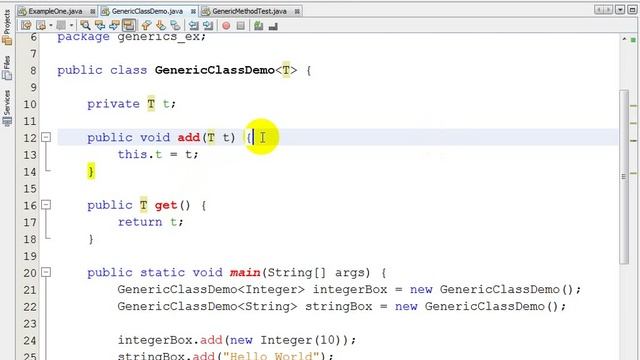640x360 pixels.
Task: Click 'String[] args' on line 20
Action: [x=318, y=273]
